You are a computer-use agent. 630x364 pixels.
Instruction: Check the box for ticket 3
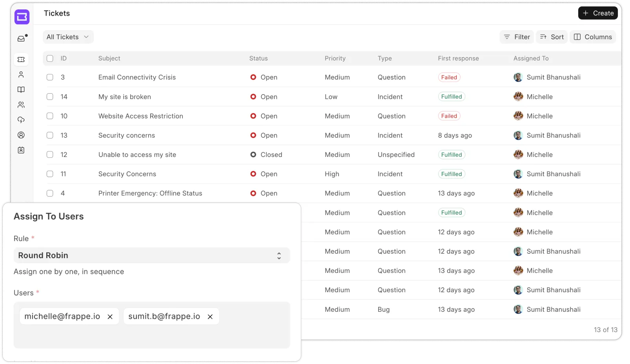click(x=50, y=77)
